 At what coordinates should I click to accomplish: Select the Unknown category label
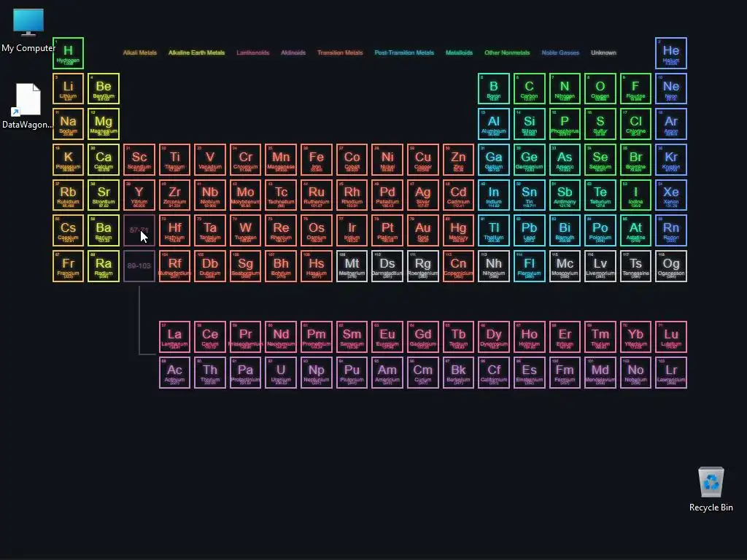pyautogui.click(x=603, y=52)
